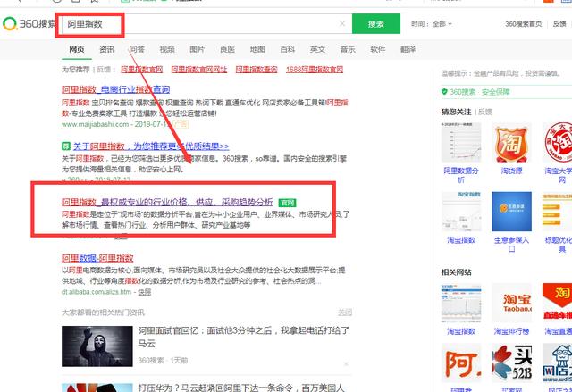572x392 pixels.
Task: Open the 淘宝直通车 red icon
Action: click(557, 303)
